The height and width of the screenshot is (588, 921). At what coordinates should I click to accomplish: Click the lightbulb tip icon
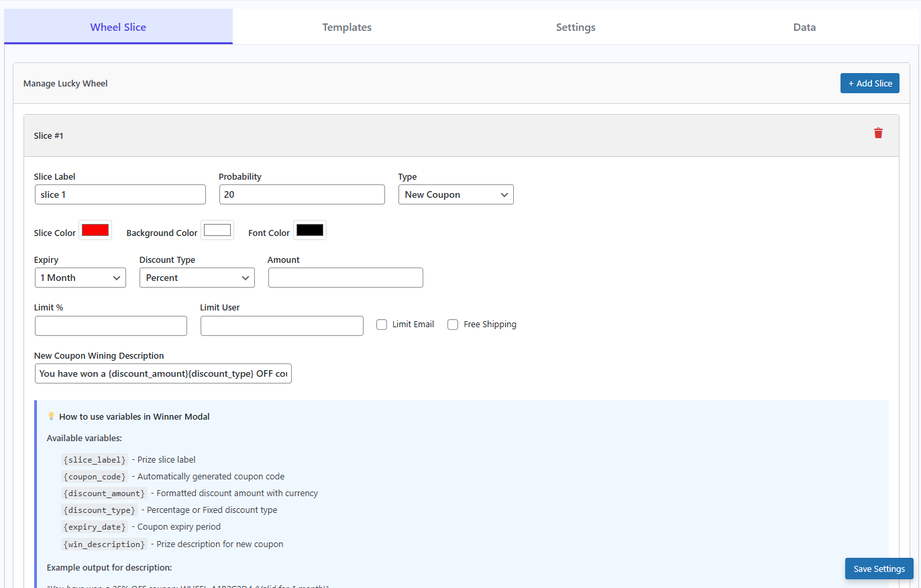tap(51, 416)
